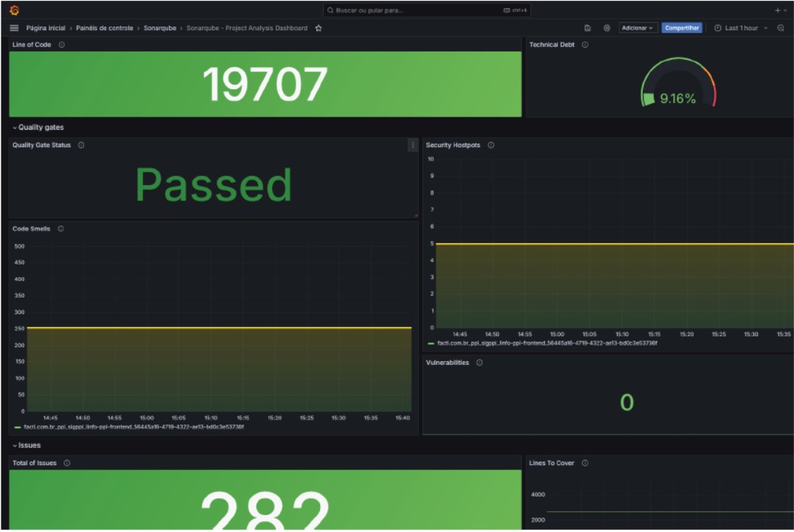Star the dashboard as favorite
Viewport: 794px width, 532px height.
[318, 28]
